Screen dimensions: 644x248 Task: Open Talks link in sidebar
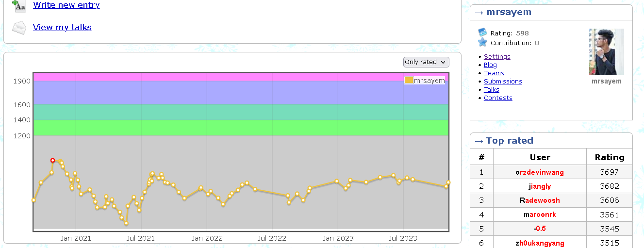[x=491, y=90]
